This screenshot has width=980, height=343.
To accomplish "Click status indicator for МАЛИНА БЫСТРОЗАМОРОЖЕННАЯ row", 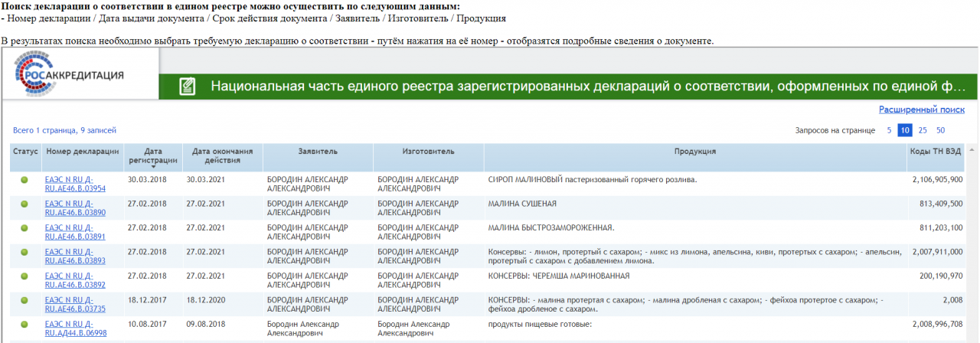I will point(24,227).
